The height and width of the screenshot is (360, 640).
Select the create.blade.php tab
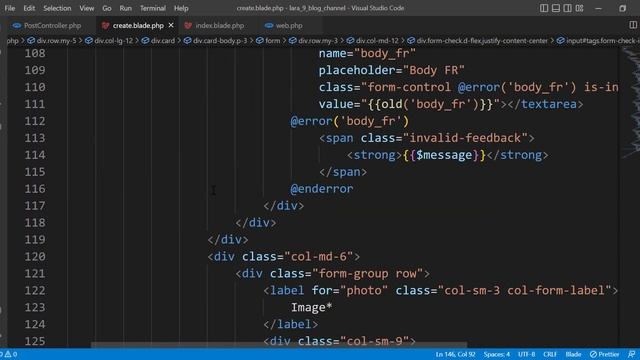click(x=138, y=25)
